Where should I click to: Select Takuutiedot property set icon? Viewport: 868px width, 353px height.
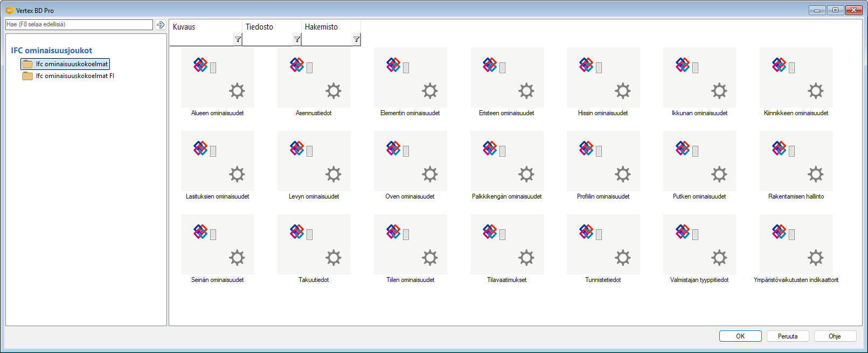click(314, 244)
